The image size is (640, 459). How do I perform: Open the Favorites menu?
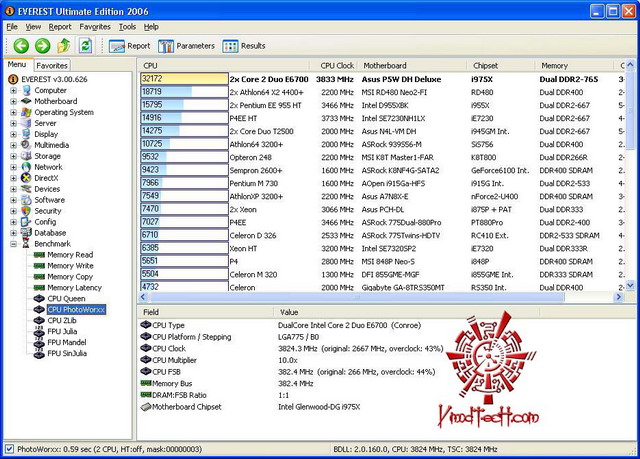point(95,27)
